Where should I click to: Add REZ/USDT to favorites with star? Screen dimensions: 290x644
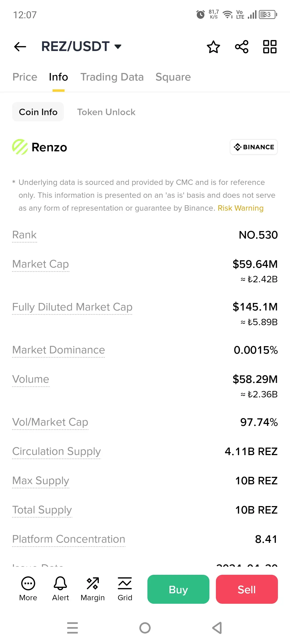[213, 47]
